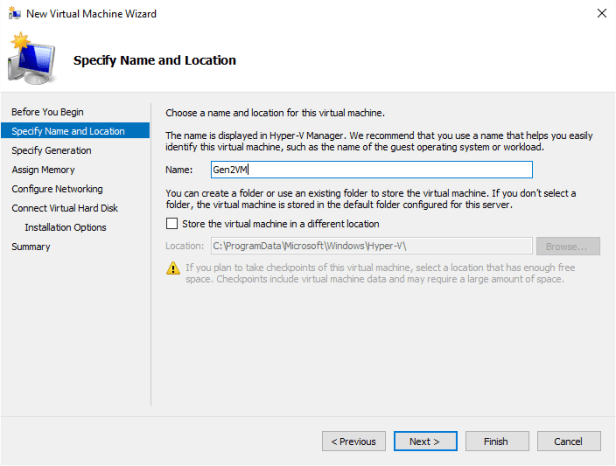Cancel the wizard
This screenshot has height=466, width=616.
[568, 441]
